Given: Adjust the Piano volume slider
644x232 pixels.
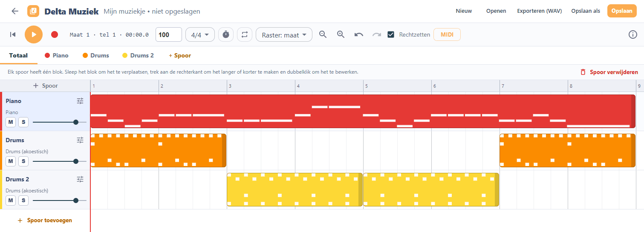Looking at the screenshot, I should click(x=60, y=122).
